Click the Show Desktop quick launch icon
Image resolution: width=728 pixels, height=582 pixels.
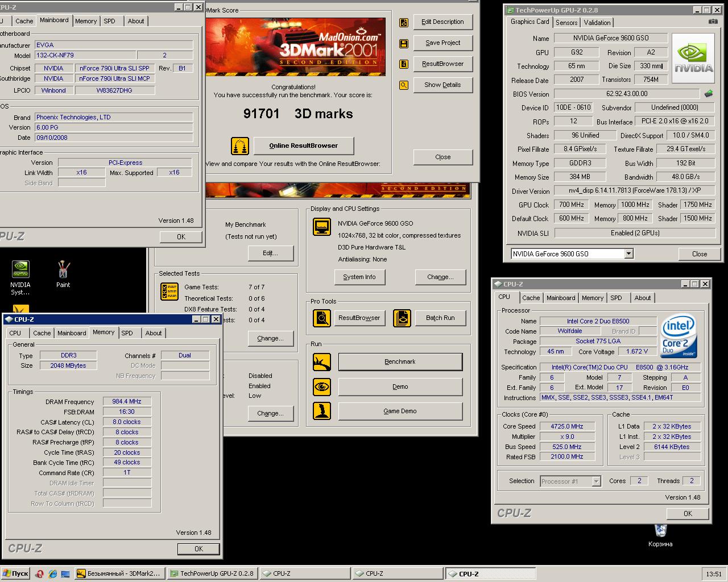pos(65,573)
